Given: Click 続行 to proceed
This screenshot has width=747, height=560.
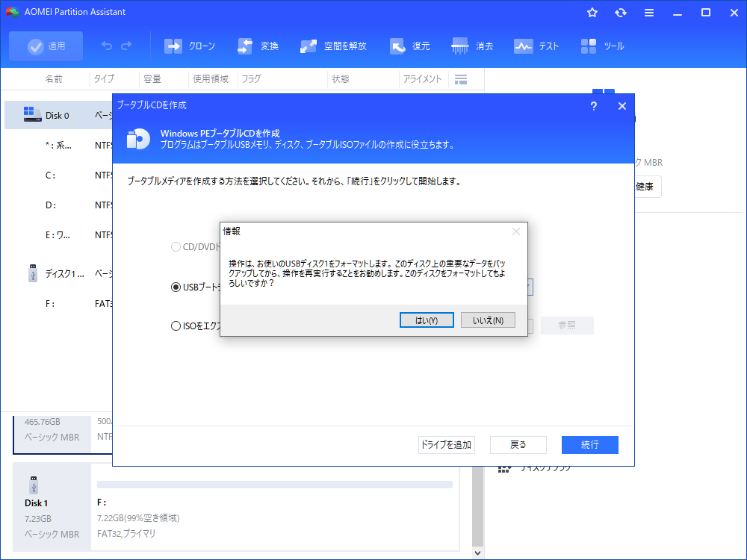Looking at the screenshot, I should tap(590, 445).
